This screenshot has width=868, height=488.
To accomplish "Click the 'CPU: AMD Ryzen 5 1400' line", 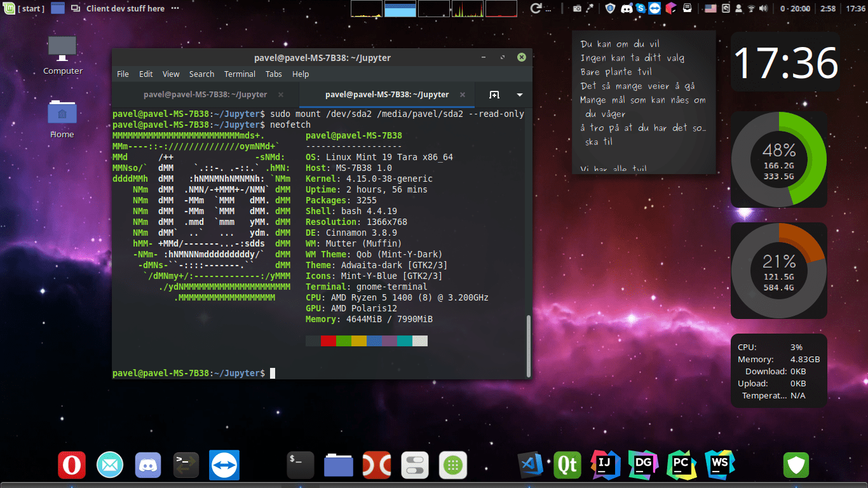I will [397, 297].
